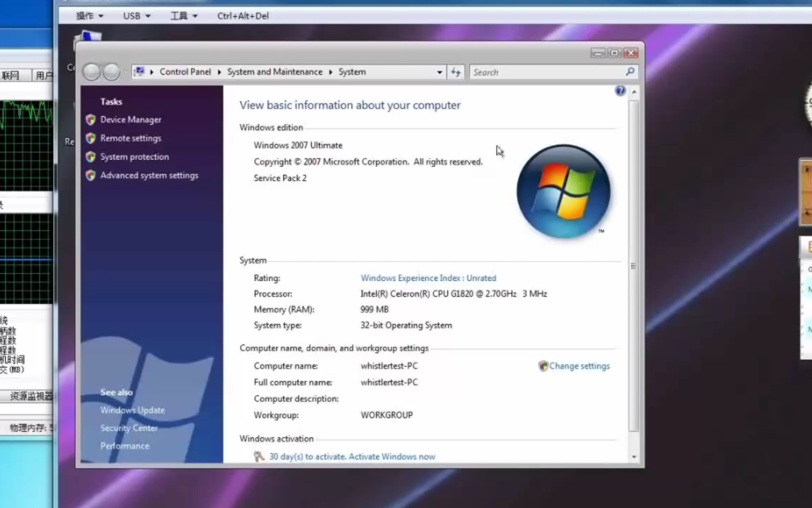This screenshot has width=812, height=508.
Task: Click the computer icon in address bar
Action: click(139, 71)
